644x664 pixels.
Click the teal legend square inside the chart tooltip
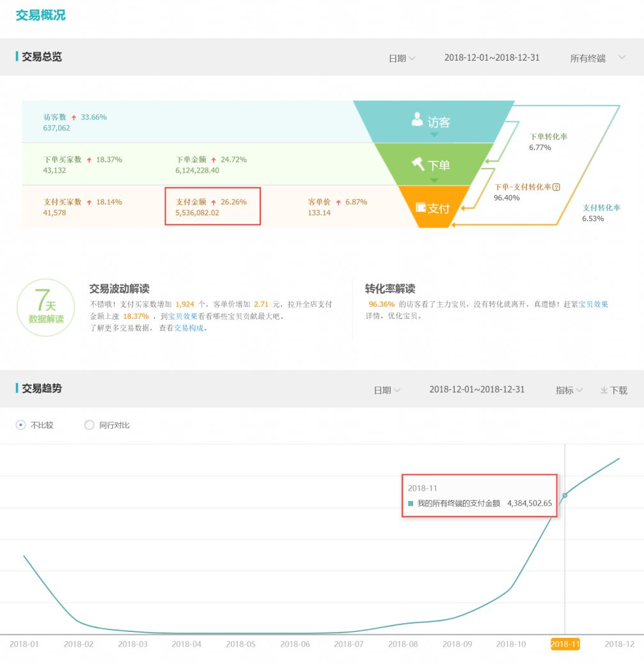click(x=411, y=504)
